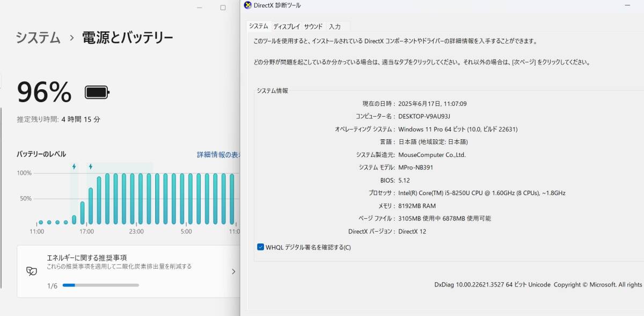Click the estimated time 4 時間 15 分

[x=81, y=120]
